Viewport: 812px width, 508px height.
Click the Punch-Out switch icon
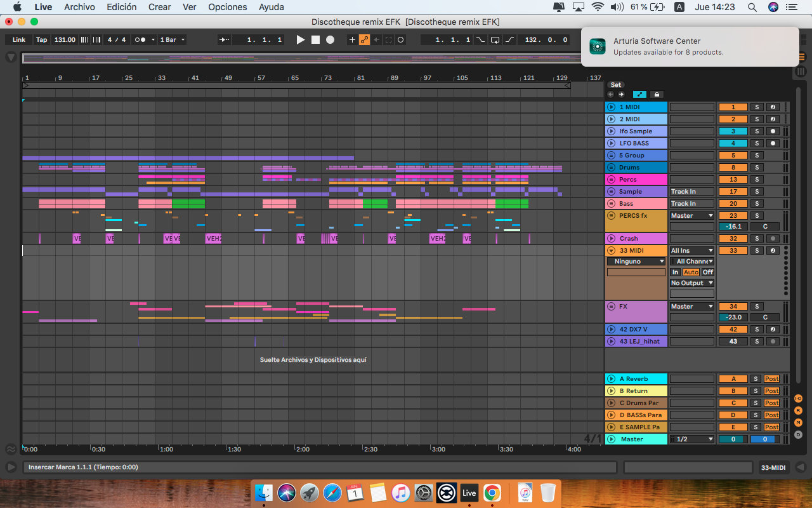pos(510,39)
